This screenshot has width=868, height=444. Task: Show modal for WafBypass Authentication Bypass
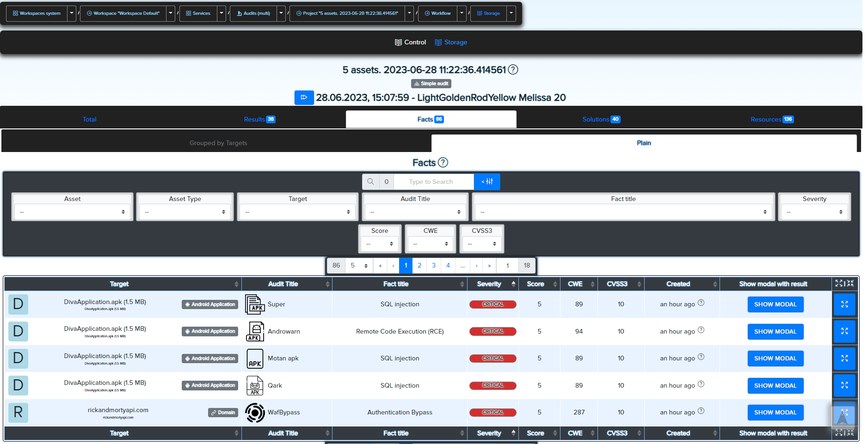point(776,413)
